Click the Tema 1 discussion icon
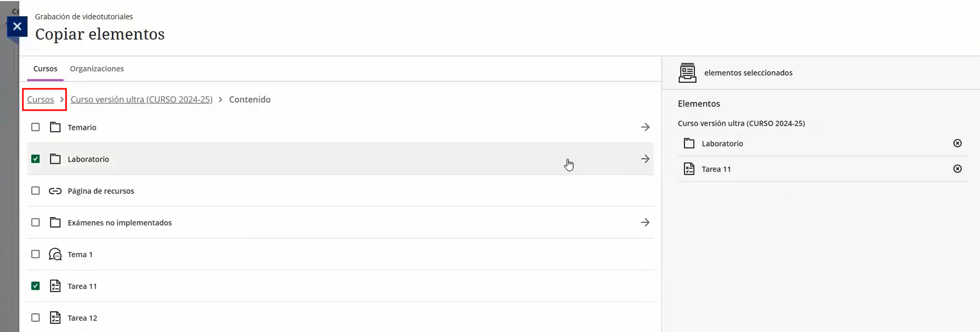Image resolution: width=980 pixels, height=332 pixels. click(x=55, y=255)
